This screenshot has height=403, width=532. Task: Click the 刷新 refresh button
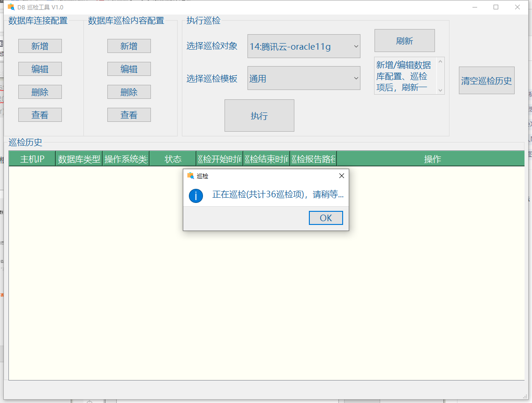tap(405, 41)
